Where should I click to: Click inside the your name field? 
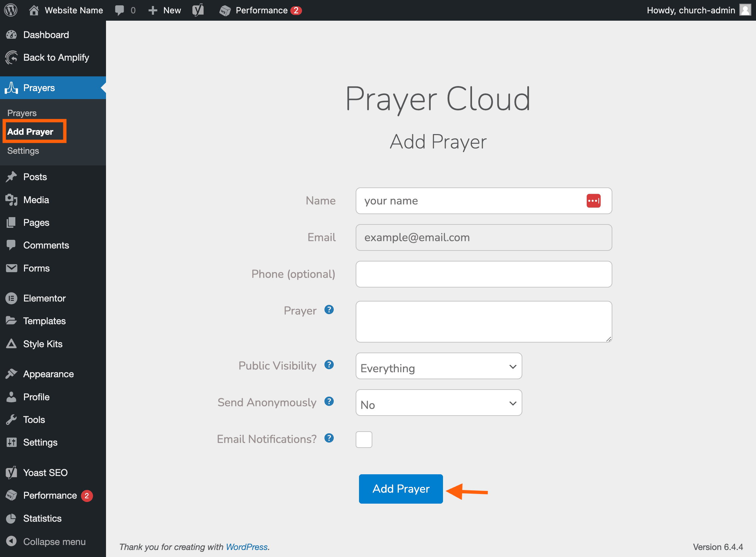point(472,200)
